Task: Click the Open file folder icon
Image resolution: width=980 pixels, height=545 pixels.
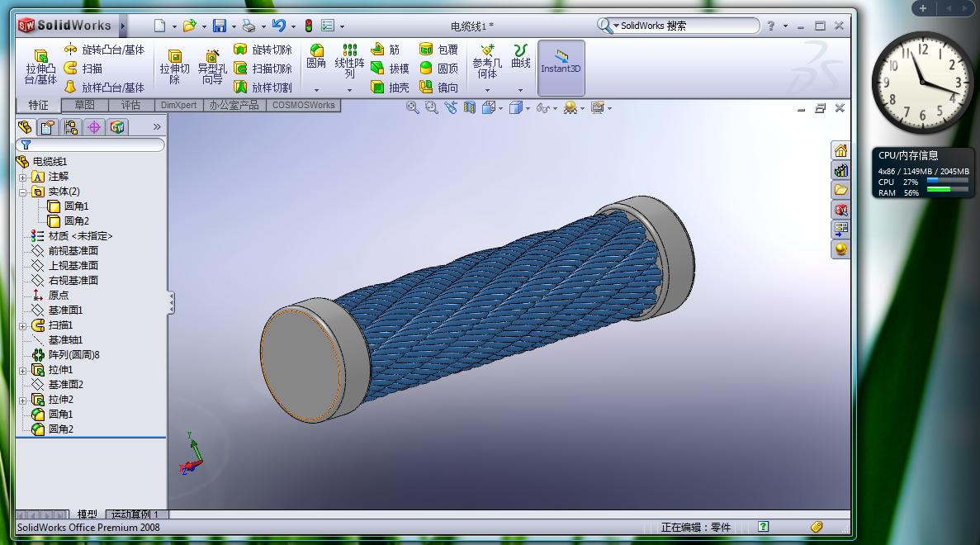Action: coord(189,26)
